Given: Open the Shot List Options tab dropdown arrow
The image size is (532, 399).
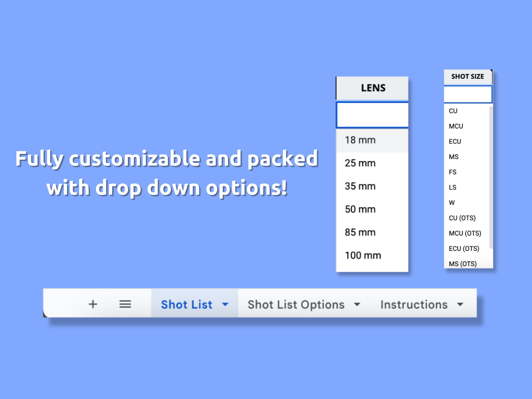Looking at the screenshot, I should coord(357,304).
